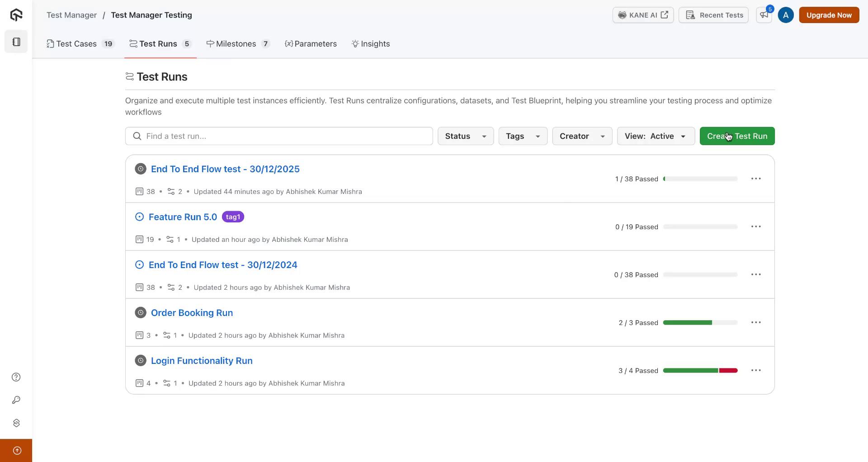
Task: Open the View: Active dropdown
Action: (656, 136)
